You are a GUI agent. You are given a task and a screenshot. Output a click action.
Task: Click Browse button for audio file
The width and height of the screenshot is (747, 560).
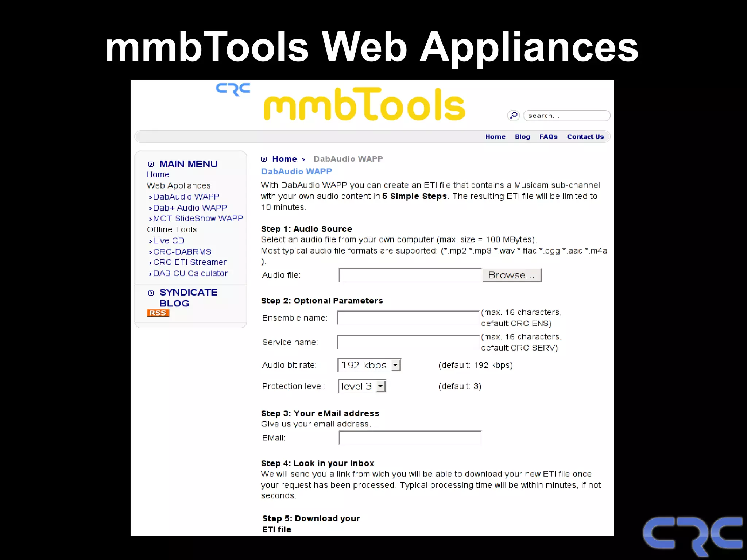tap(512, 275)
